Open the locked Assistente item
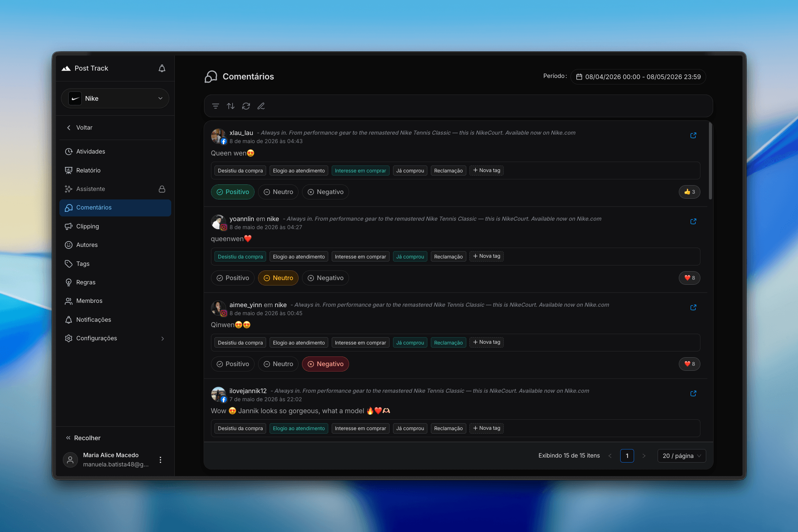Screen dimensions: 798x532 115,189
